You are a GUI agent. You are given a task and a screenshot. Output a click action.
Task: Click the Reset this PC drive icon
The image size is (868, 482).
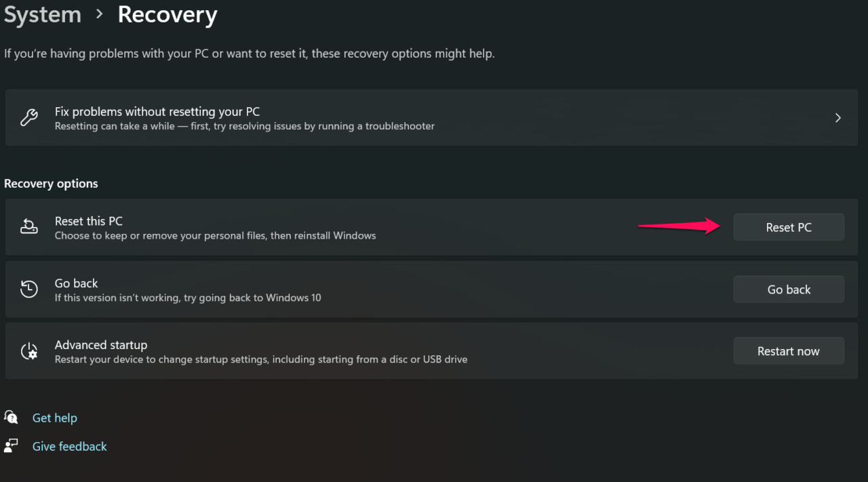click(28, 227)
